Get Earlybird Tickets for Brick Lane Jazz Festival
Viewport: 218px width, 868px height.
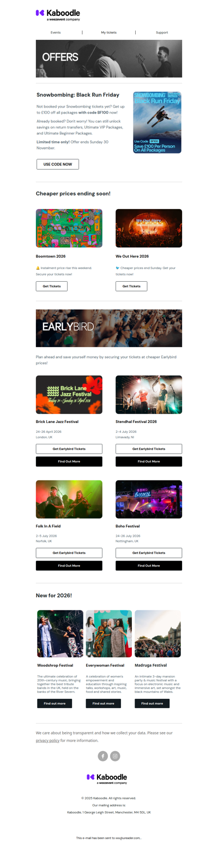[69, 449]
